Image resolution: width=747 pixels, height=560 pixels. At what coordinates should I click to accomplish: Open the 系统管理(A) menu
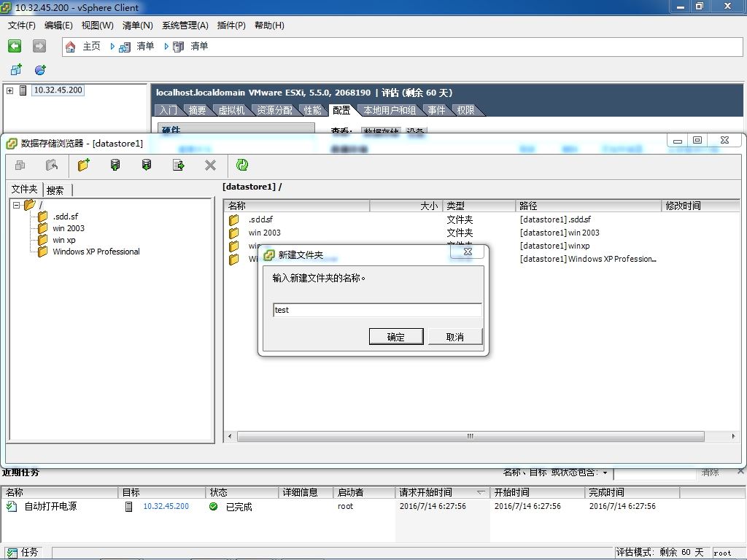[x=185, y=26]
